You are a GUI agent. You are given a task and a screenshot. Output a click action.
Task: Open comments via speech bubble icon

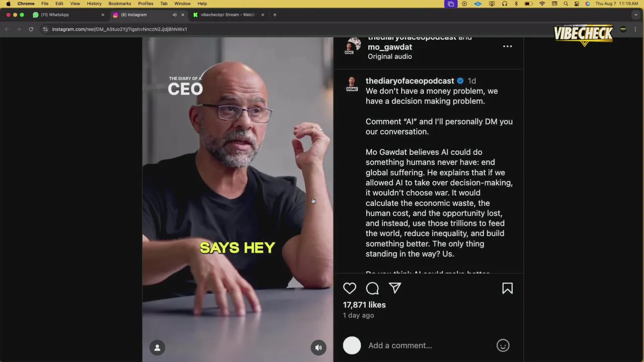pyautogui.click(x=372, y=288)
